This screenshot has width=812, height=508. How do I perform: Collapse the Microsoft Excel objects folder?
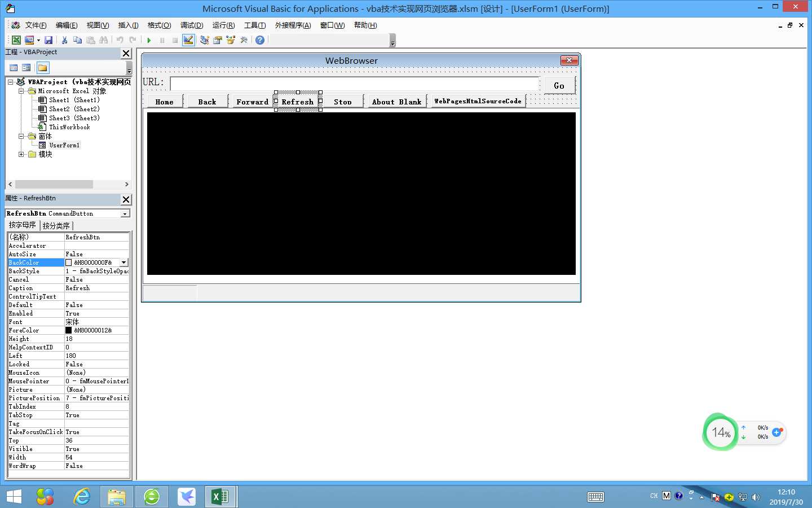[x=21, y=91]
